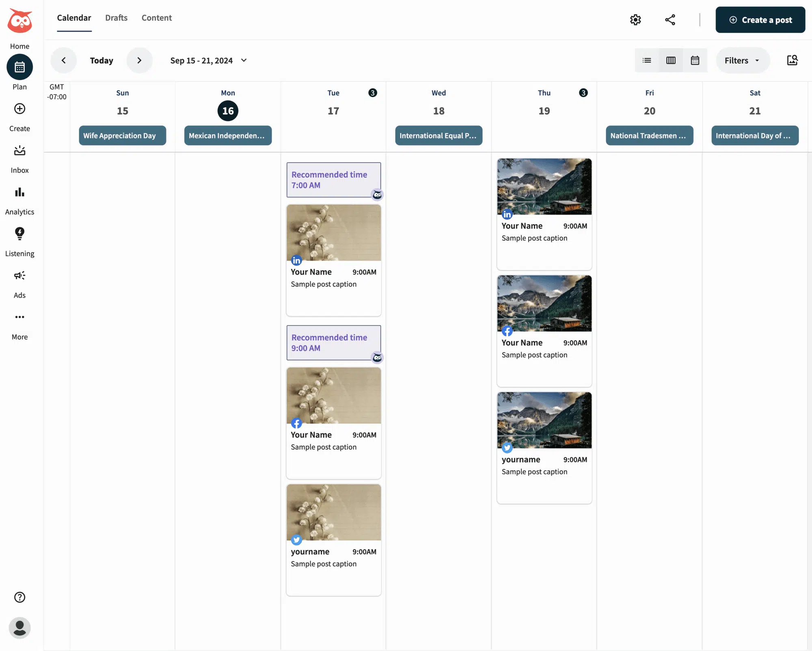
Task: Open Tuesday Facebook post flower thumbnail
Action: point(334,396)
